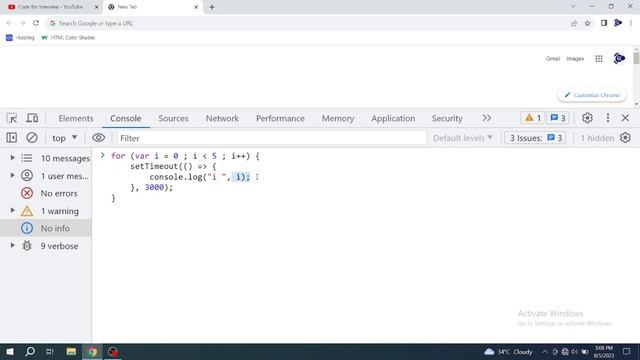Close the DevTools panel

point(625,118)
